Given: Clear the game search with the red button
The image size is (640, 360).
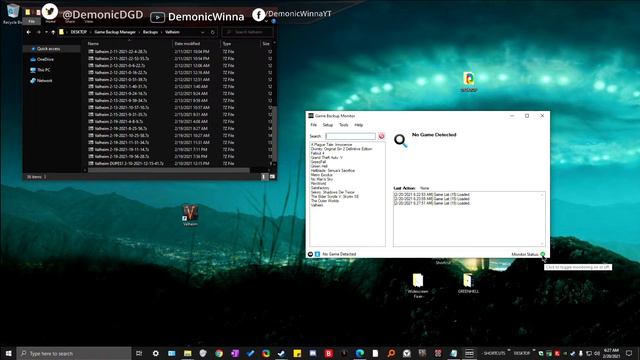Looking at the screenshot, I should click(x=381, y=136).
